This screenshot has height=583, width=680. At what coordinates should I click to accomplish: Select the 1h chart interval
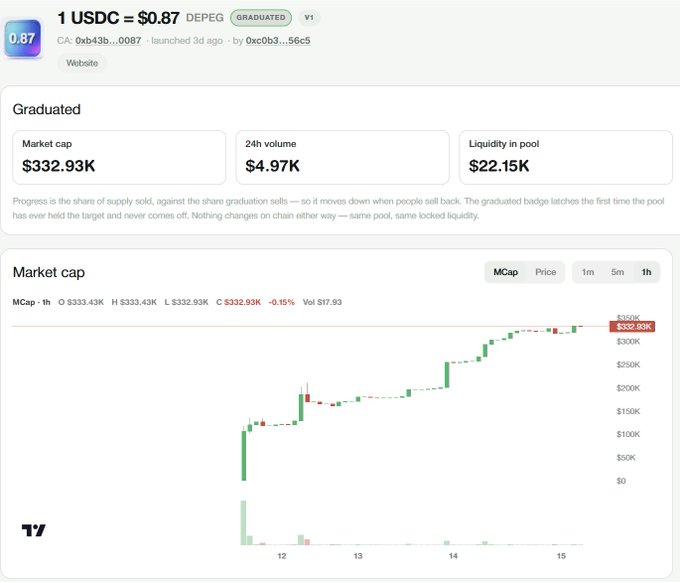pos(646,272)
